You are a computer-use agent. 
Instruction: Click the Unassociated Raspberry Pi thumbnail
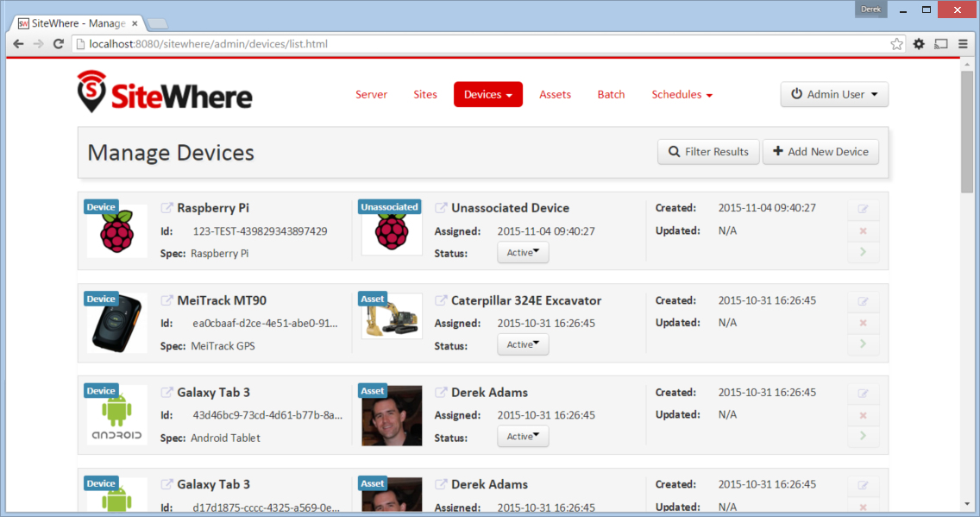pos(392,228)
